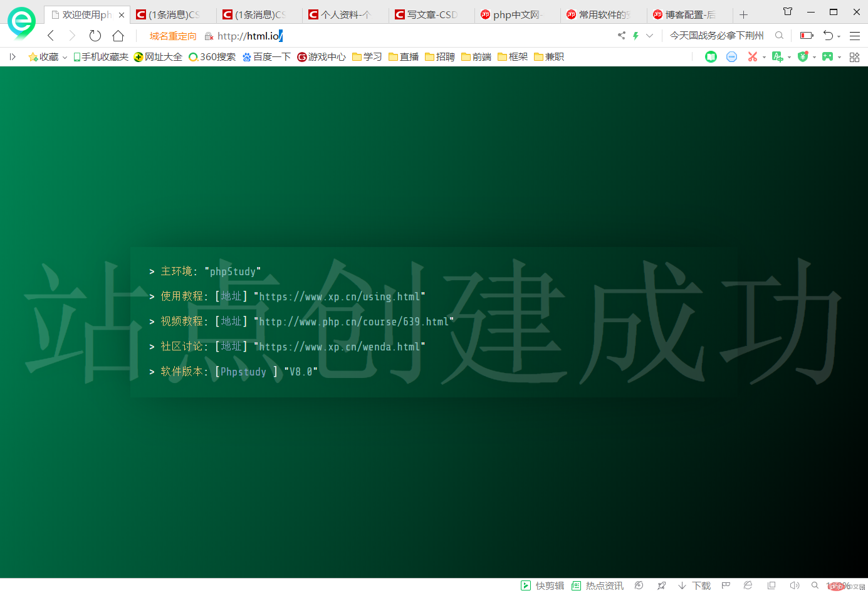Screen dimensions: 868x593
Task: Switch to the php中文网 tab
Action: (x=518, y=14)
